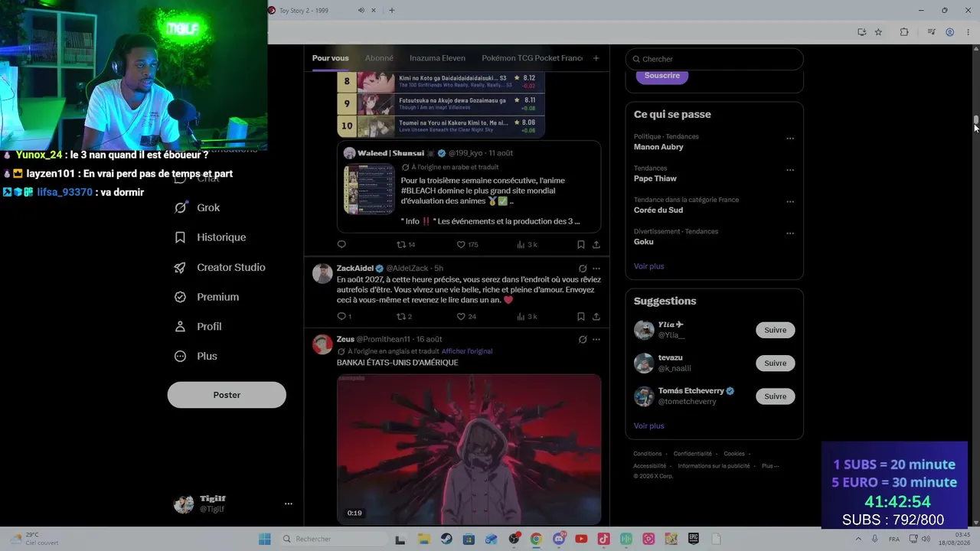Bookmark ZackAidel's post
980x551 pixels.
(x=580, y=317)
